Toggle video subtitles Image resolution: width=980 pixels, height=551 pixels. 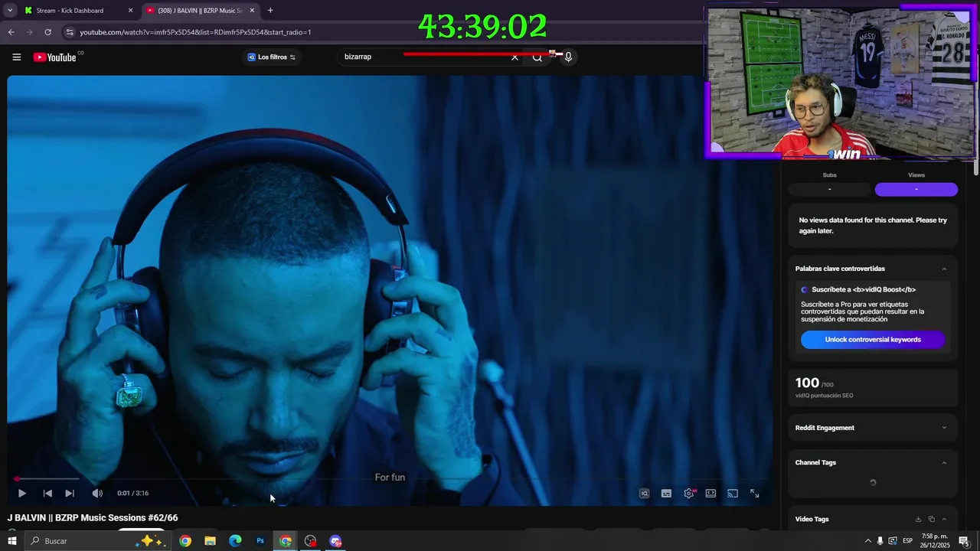tap(666, 494)
